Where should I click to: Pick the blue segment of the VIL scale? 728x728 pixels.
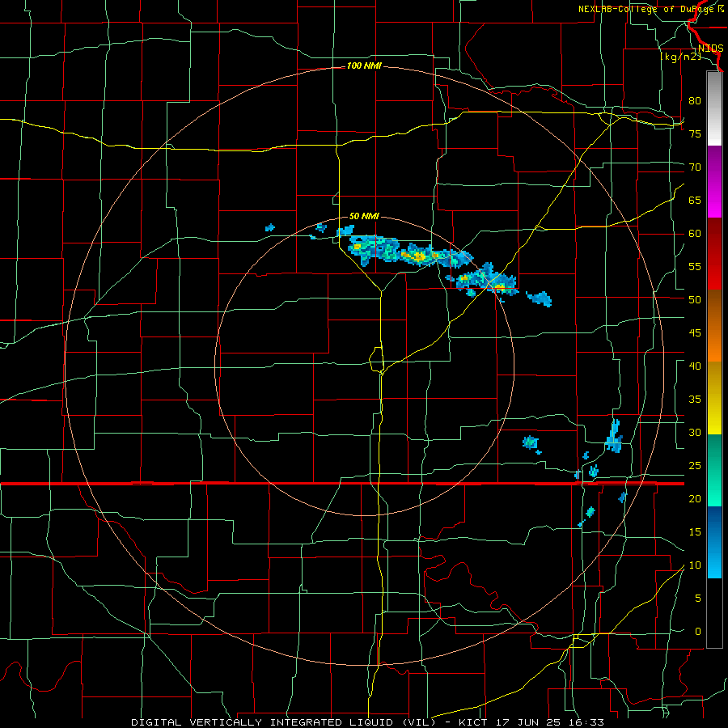(x=714, y=542)
